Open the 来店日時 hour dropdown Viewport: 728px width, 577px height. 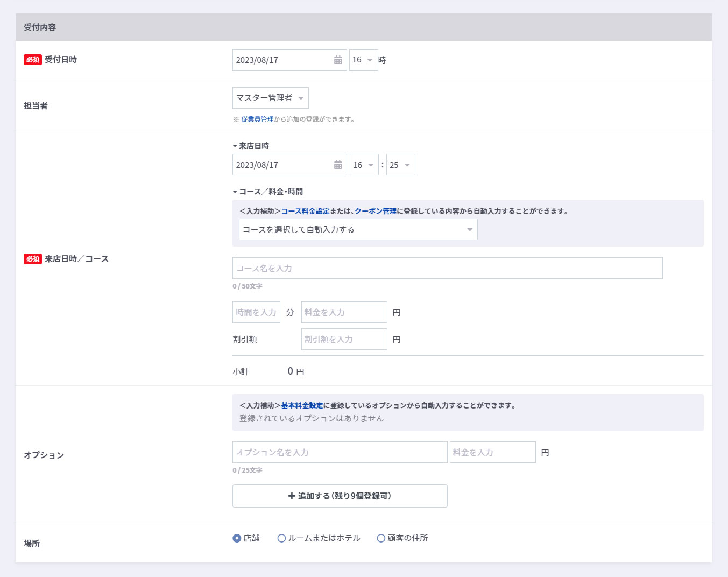(x=364, y=165)
